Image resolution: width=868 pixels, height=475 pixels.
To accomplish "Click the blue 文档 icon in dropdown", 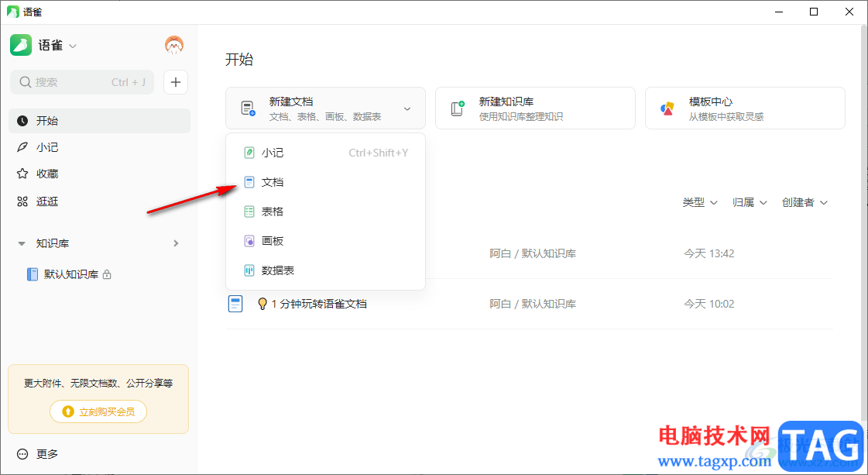I will (x=249, y=182).
